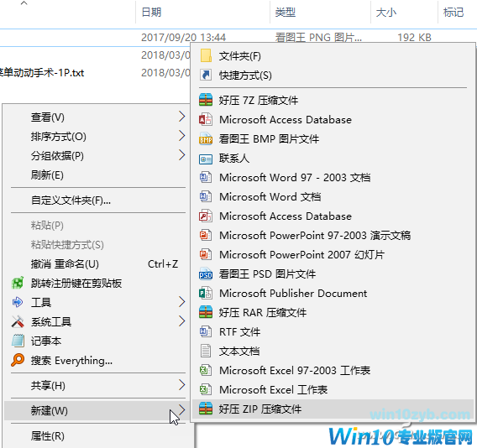Click the Microsoft Publisher Document icon
The height and width of the screenshot is (448, 477).
tap(206, 294)
